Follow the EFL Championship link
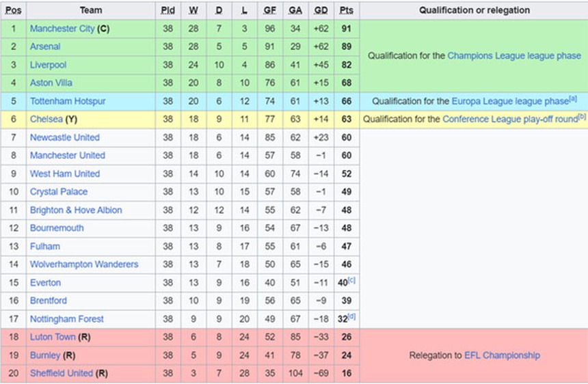The width and height of the screenshot is (588, 384). click(502, 355)
